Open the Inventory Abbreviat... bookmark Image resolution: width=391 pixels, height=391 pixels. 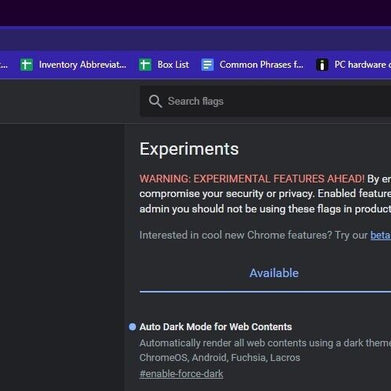tap(73, 64)
